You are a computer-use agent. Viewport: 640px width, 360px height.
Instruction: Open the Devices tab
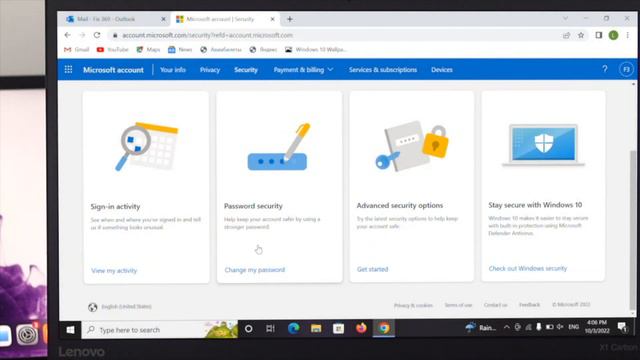point(442,70)
